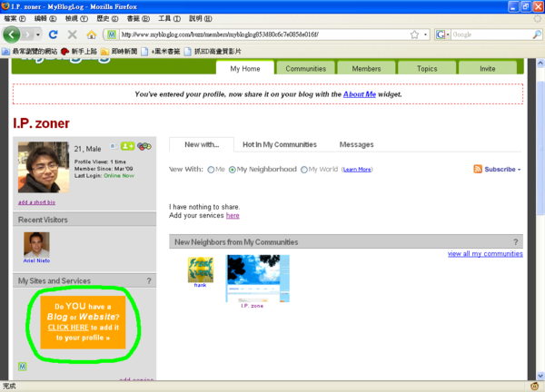Expand the Subscribe dropdown

tap(520, 170)
